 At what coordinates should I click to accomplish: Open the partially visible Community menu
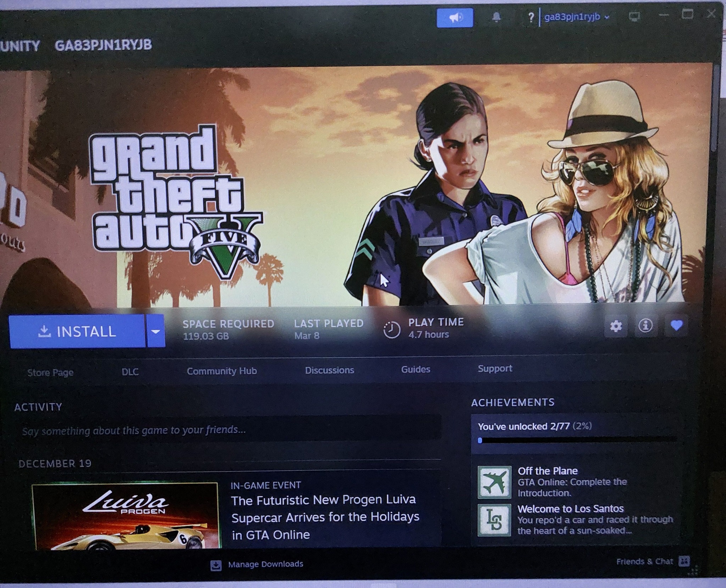click(20, 46)
